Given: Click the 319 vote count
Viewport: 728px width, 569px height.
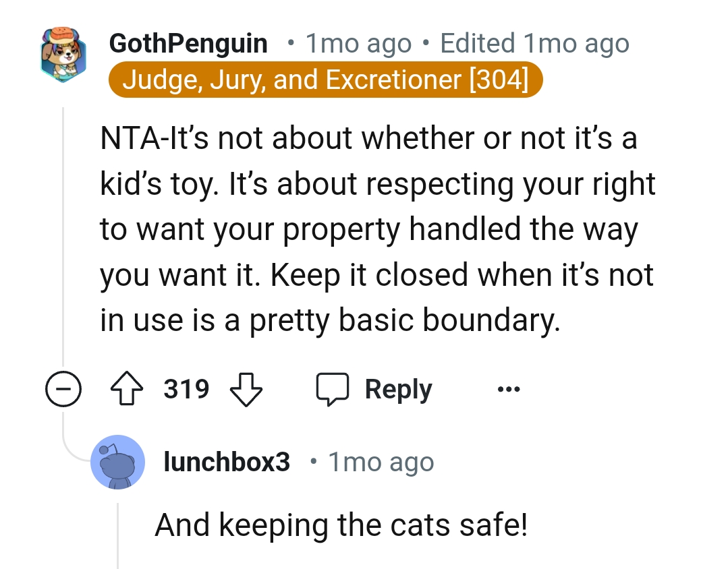Looking at the screenshot, I should 186,390.
